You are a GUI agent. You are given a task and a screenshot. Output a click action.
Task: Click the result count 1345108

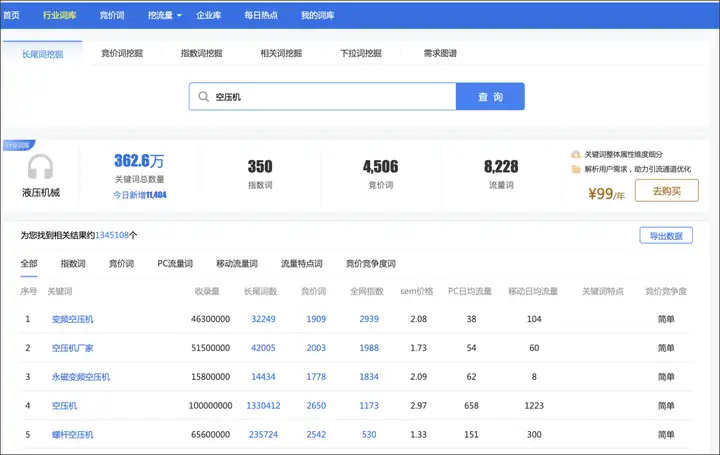pyautogui.click(x=112, y=235)
